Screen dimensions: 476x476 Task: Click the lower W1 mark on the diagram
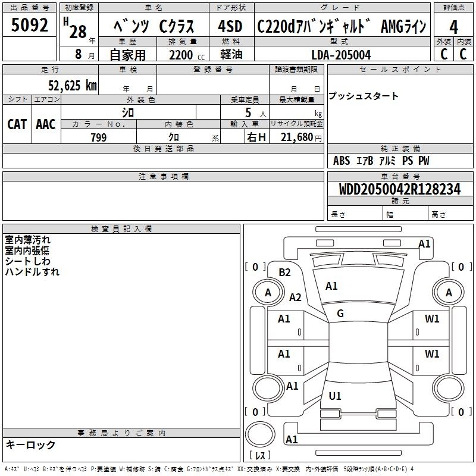point(432,354)
